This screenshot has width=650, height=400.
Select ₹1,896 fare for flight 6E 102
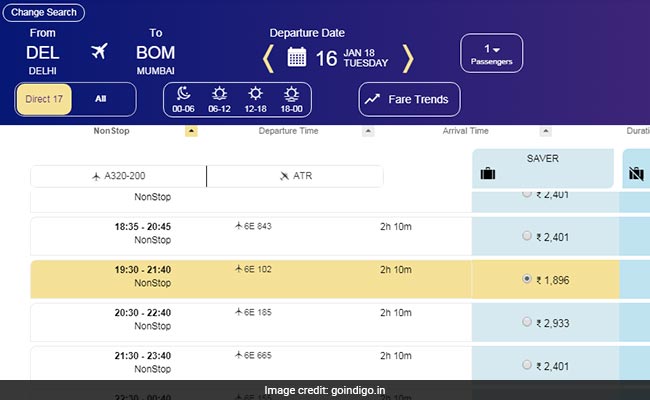click(x=527, y=279)
